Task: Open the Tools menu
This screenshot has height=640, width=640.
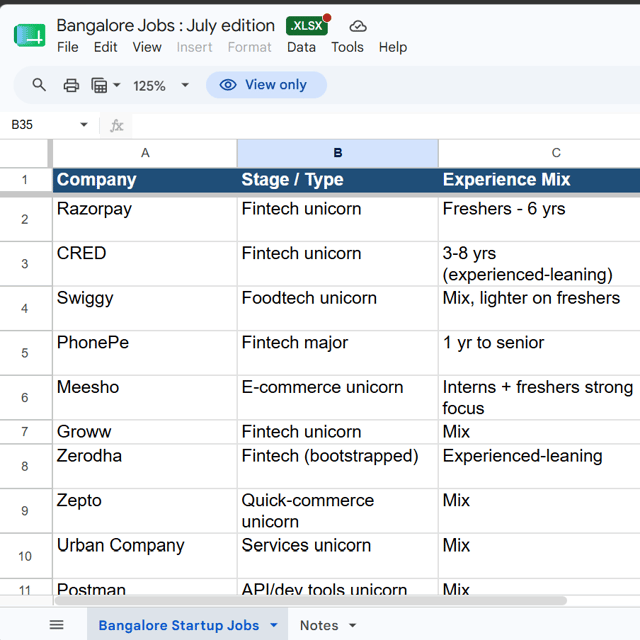Action: [347, 47]
